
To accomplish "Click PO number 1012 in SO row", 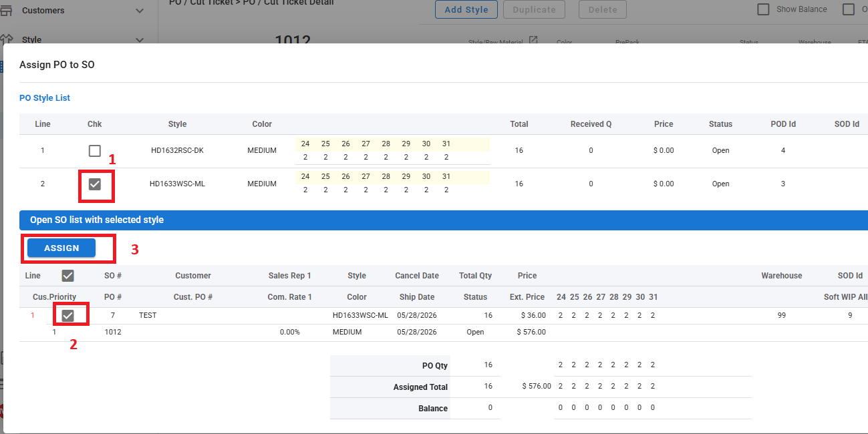I will 113,332.
